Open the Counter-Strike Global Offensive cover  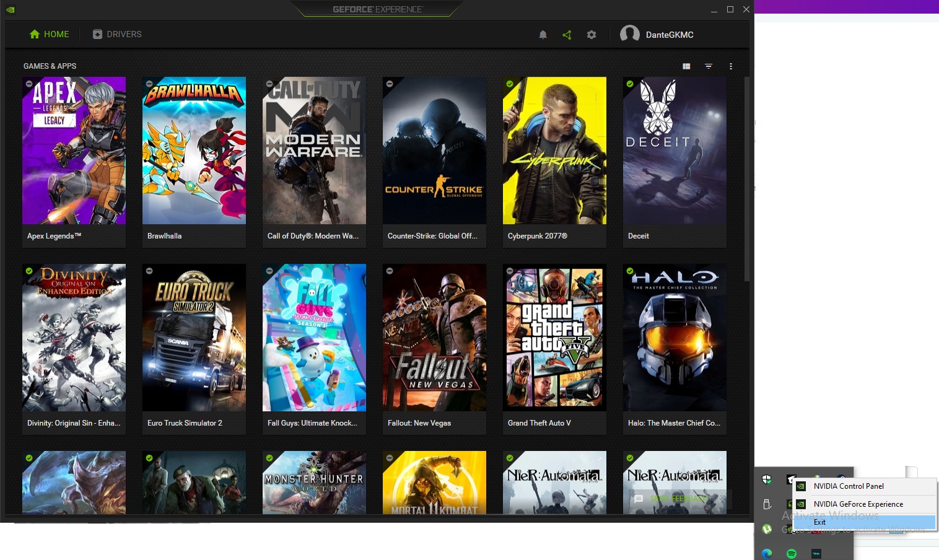(x=434, y=151)
